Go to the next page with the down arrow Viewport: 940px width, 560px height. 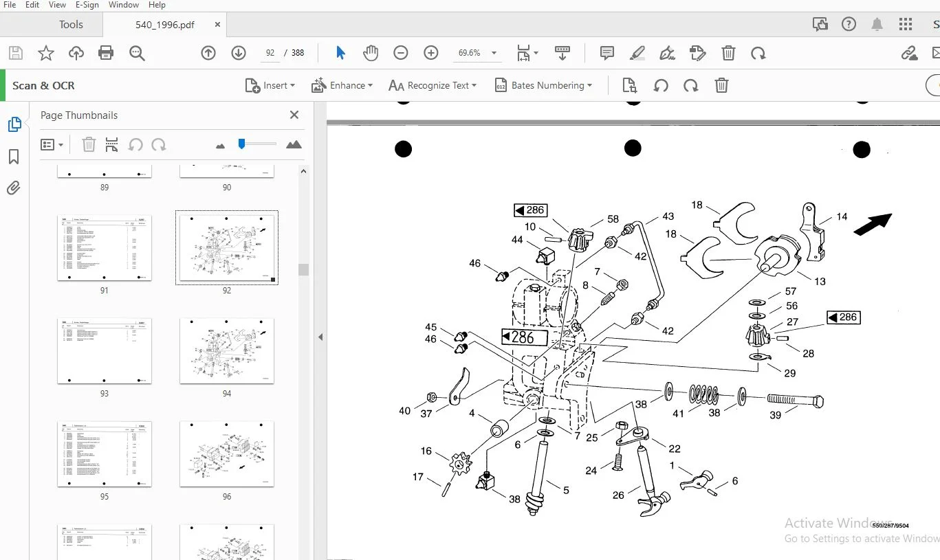click(x=239, y=53)
